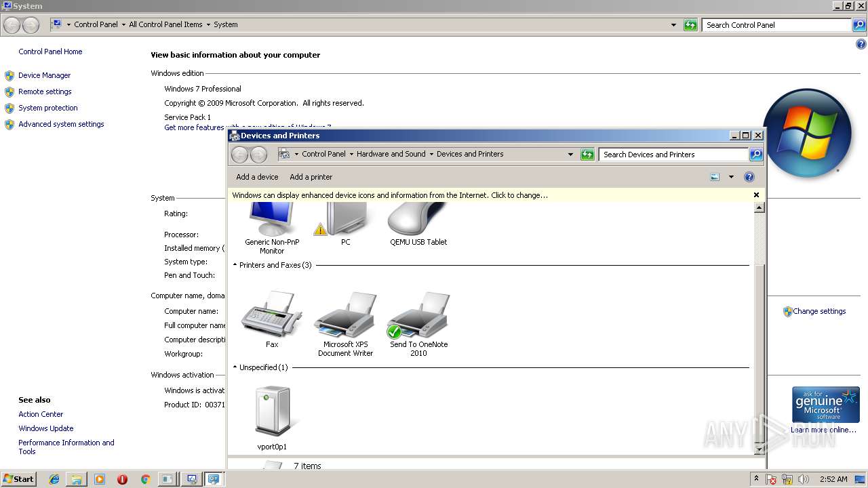Expand arrow after Control Panel in Devices window
Image resolution: width=868 pixels, height=488 pixels.
point(351,154)
